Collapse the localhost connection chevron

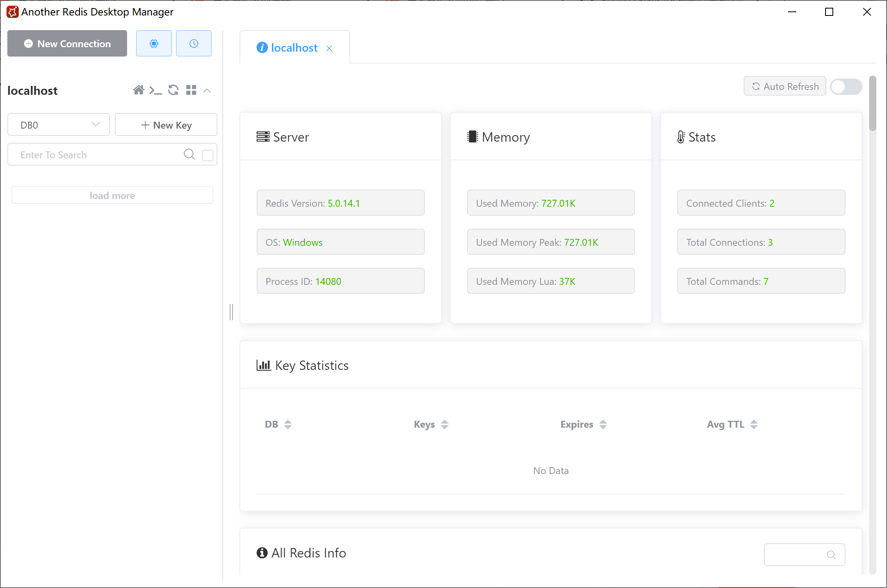pos(207,90)
